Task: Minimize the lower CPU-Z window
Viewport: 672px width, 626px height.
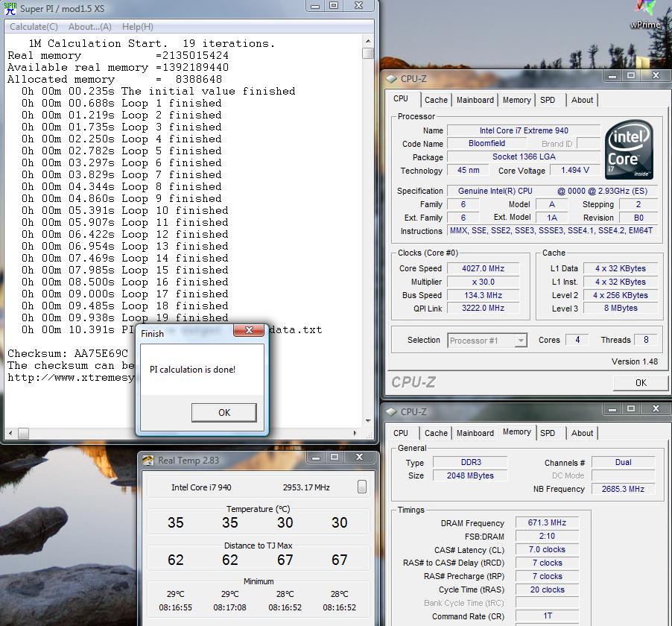Action: click(x=612, y=409)
